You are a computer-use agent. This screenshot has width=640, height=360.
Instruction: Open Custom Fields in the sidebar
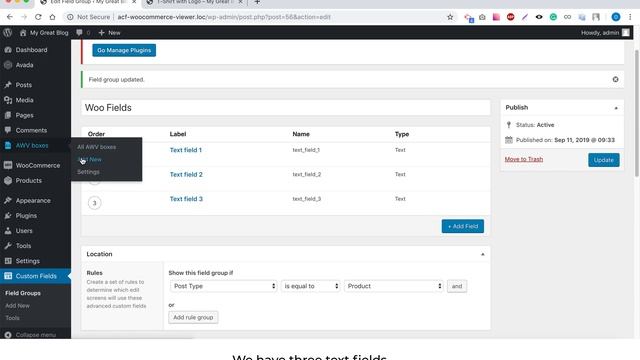tap(35, 276)
